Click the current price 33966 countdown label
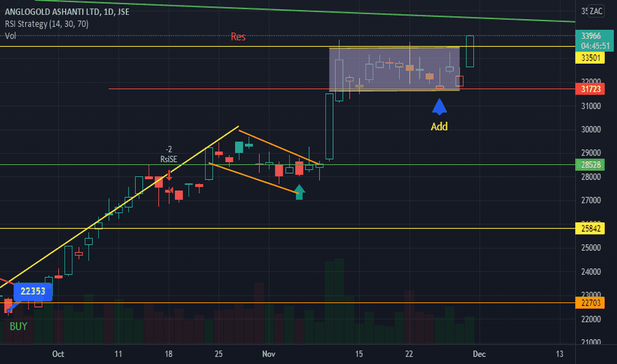Image resolution: width=617 pixels, height=364 pixels. (x=594, y=41)
